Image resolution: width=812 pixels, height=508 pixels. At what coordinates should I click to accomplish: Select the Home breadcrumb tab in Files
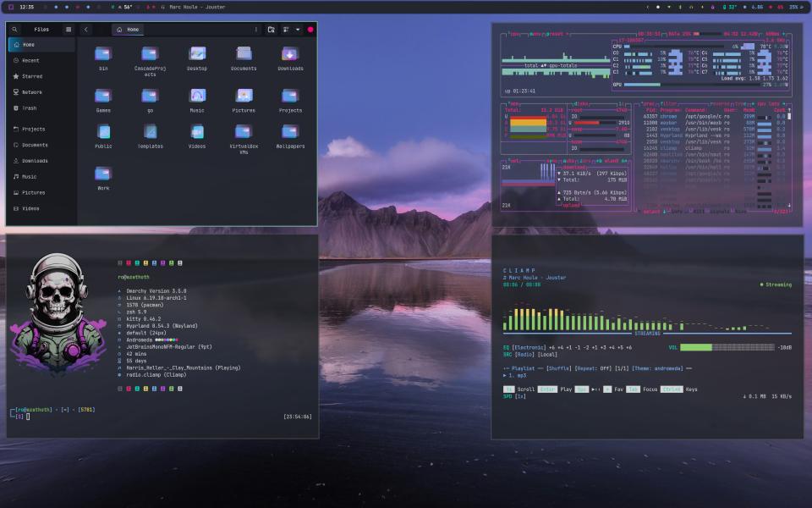point(129,28)
